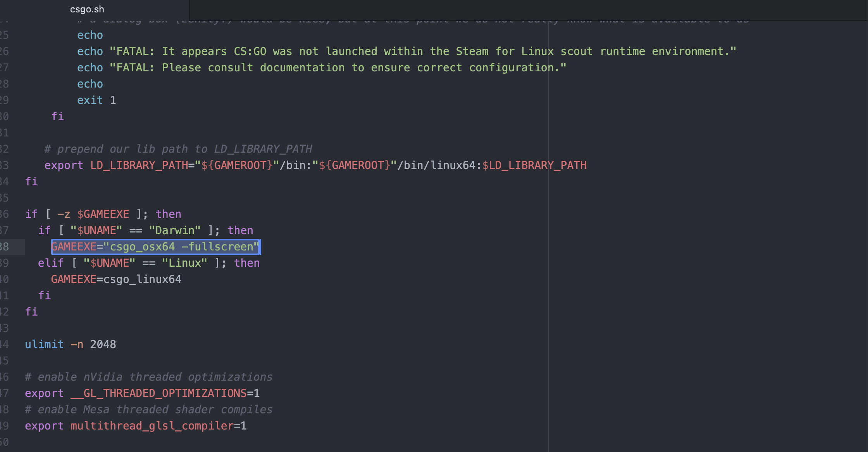Click the elif keyword
Image resolution: width=868 pixels, height=452 pixels.
click(51, 263)
